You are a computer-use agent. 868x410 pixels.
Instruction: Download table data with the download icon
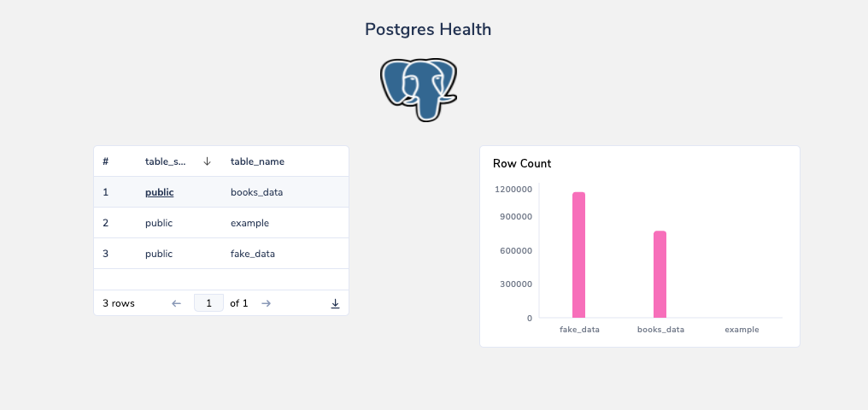335,303
